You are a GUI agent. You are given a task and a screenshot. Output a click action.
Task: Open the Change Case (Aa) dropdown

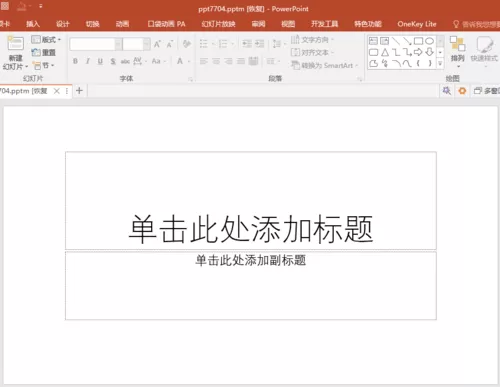click(x=158, y=61)
